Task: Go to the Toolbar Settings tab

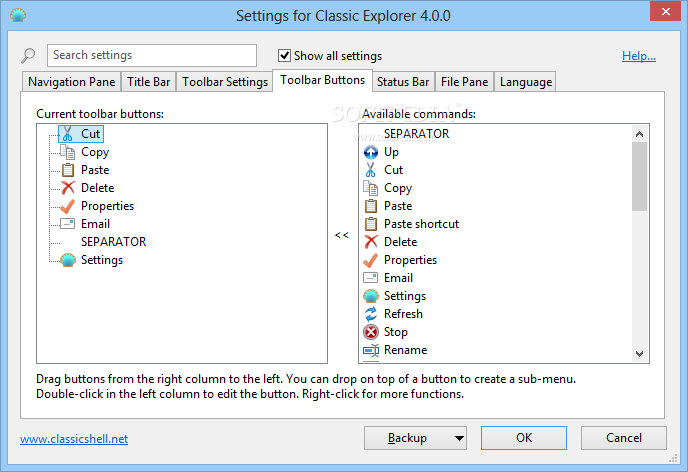Action: [225, 82]
